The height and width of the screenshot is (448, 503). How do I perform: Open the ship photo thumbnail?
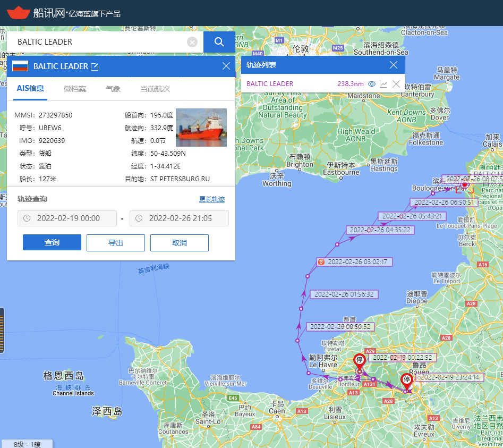[x=201, y=128]
